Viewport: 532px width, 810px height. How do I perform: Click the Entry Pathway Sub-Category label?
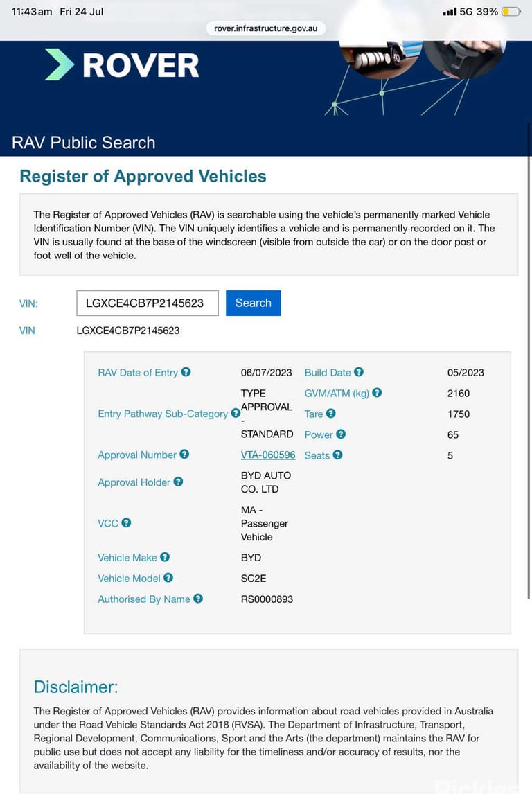coord(163,414)
